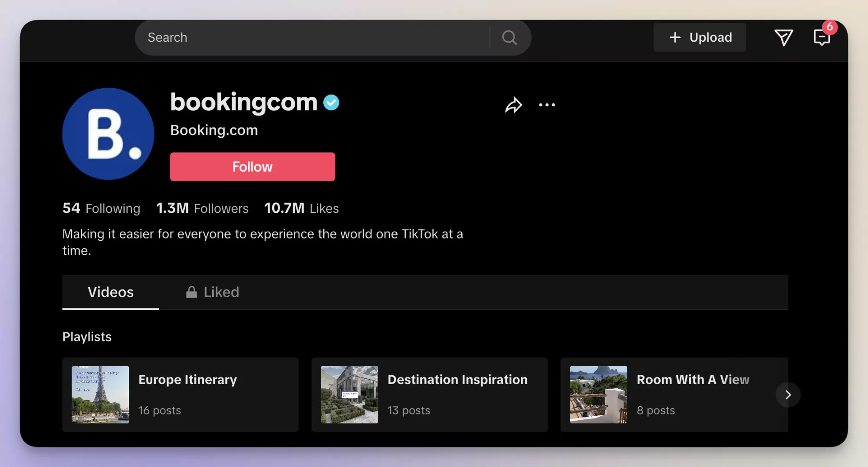Share the bookingcom profile via arrow icon

(x=513, y=105)
